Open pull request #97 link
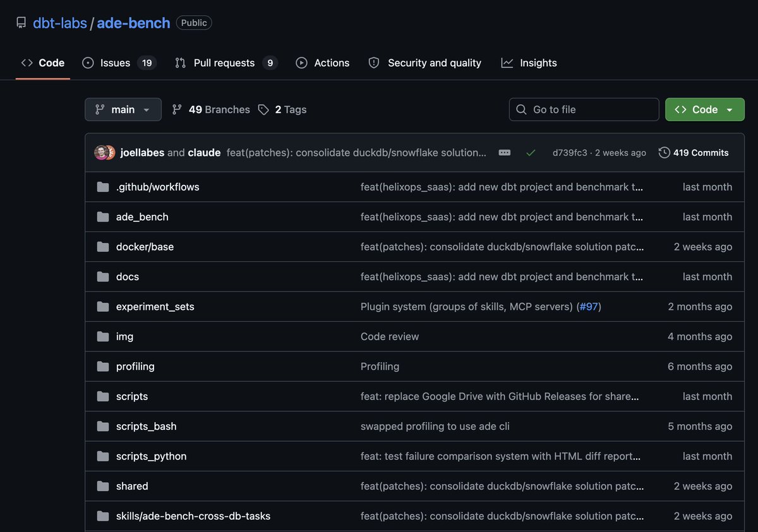This screenshot has height=532, width=758. tap(589, 307)
